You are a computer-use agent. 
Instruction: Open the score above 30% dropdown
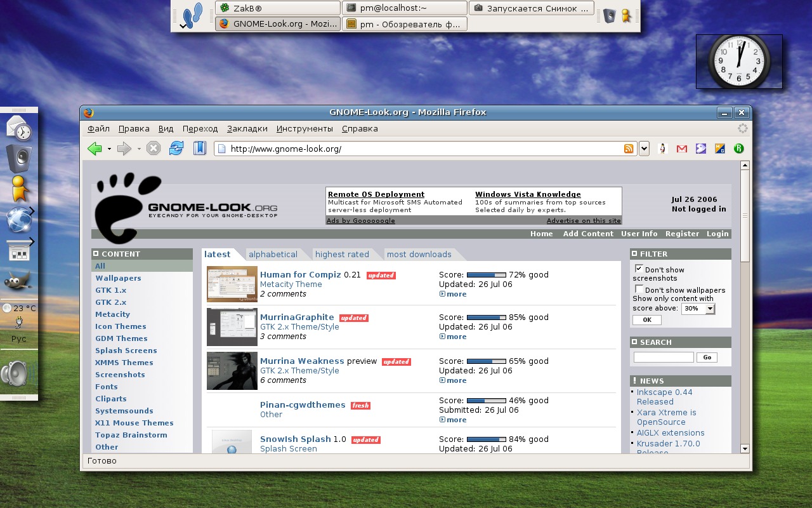tap(698, 309)
